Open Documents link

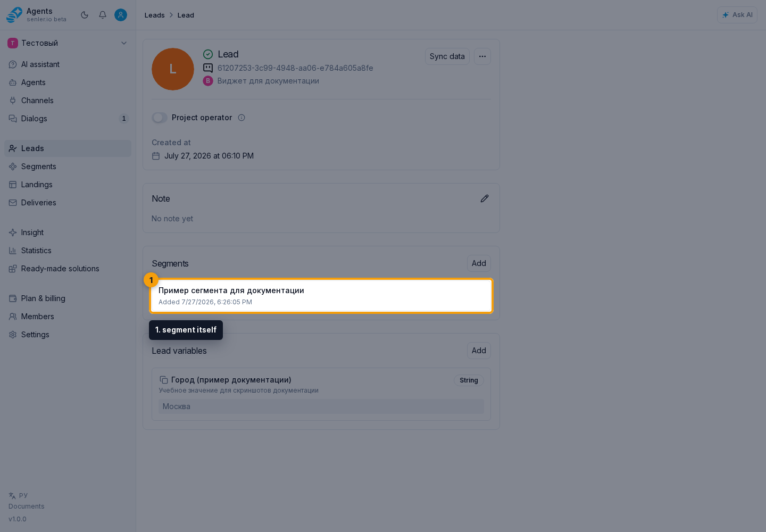[x=27, y=506]
